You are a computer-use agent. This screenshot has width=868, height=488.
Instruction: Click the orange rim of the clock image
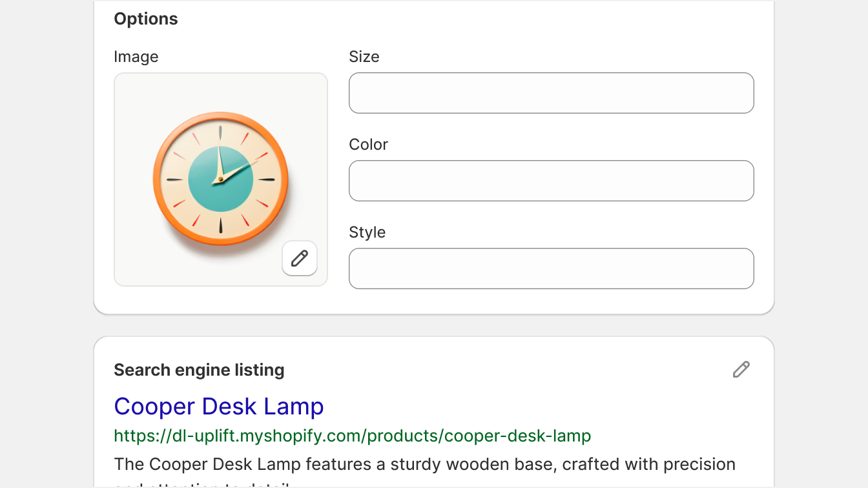(160, 179)
